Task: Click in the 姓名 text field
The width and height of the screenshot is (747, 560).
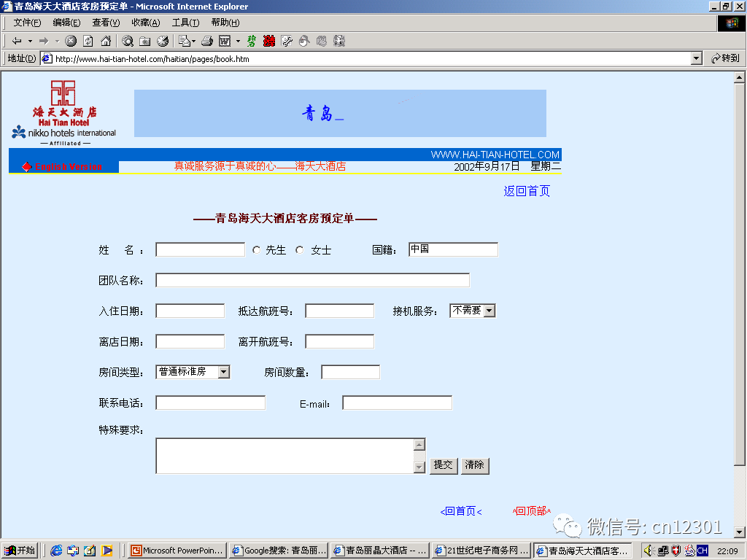Action: [200, 250]
